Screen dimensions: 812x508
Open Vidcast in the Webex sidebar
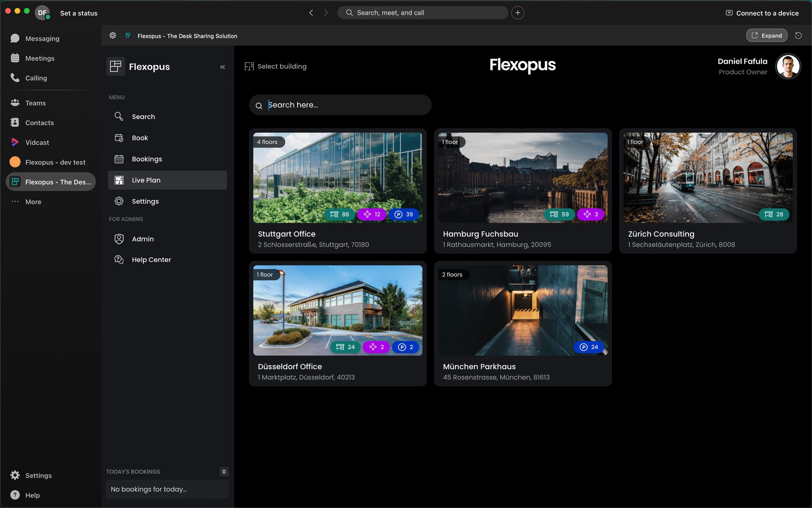[37, 143]
